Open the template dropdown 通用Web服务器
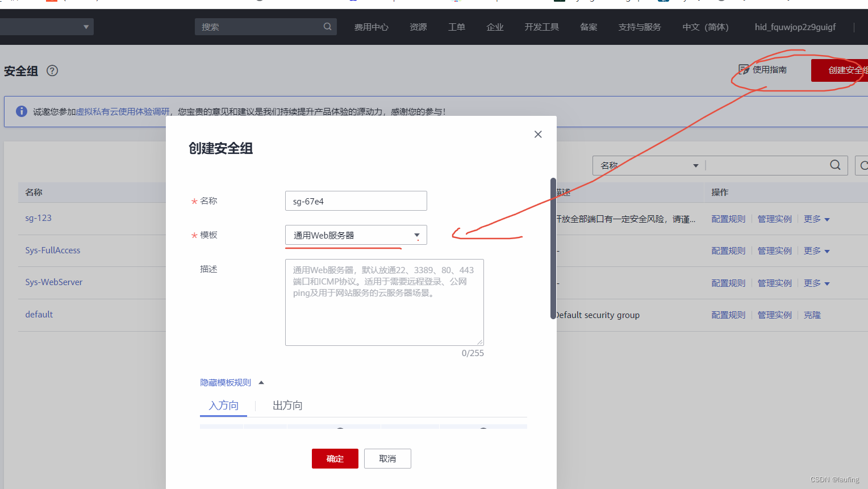This screenshot has width=868, height=489. tap(356, 235)
